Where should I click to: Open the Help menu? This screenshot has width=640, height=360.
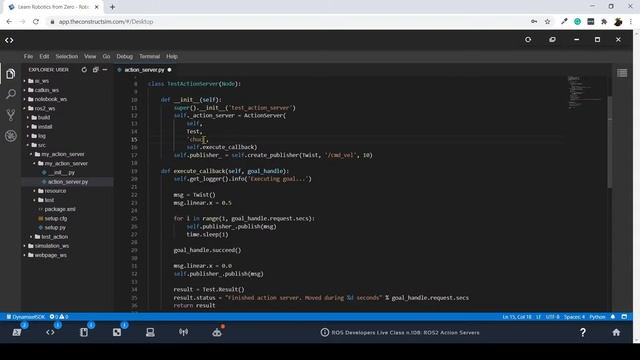172,56
